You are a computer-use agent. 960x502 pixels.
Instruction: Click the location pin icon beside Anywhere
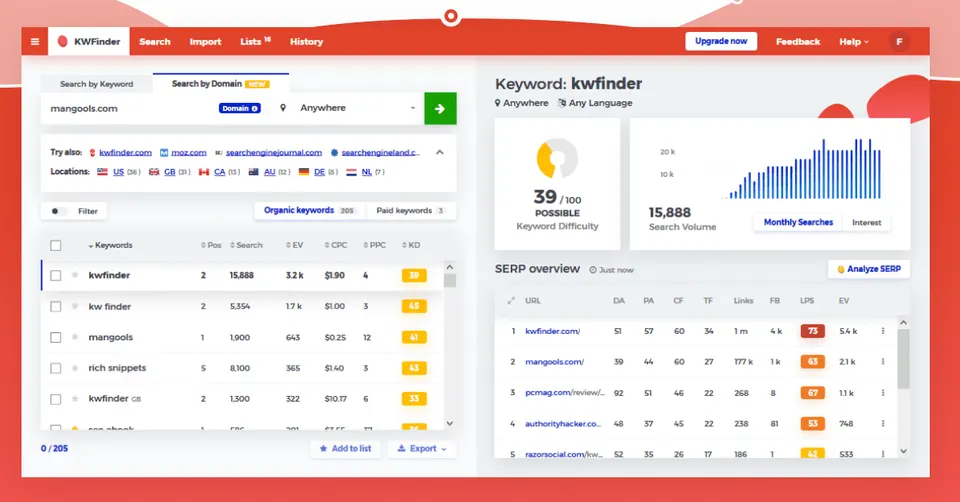(283, 108)
